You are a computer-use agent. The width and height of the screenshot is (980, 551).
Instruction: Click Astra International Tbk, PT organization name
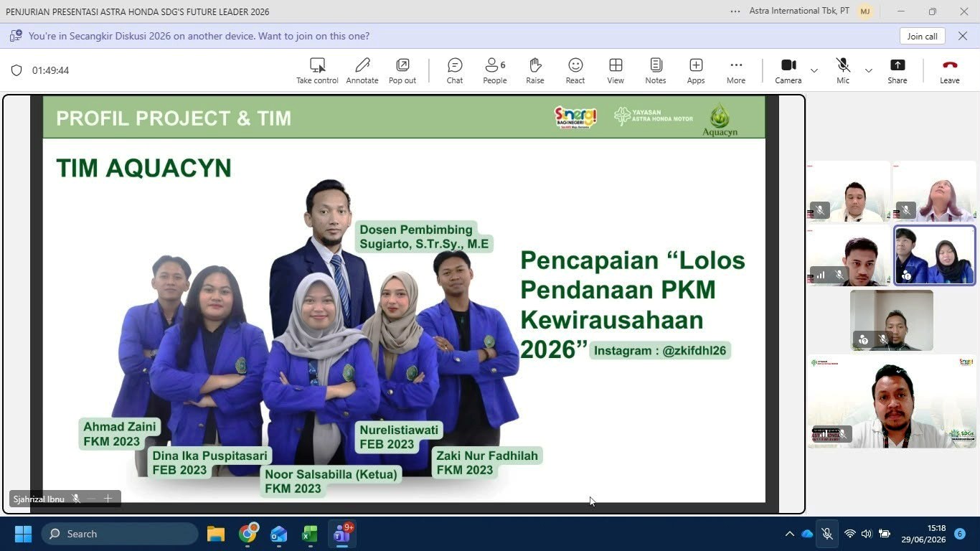tap(799, 11)
